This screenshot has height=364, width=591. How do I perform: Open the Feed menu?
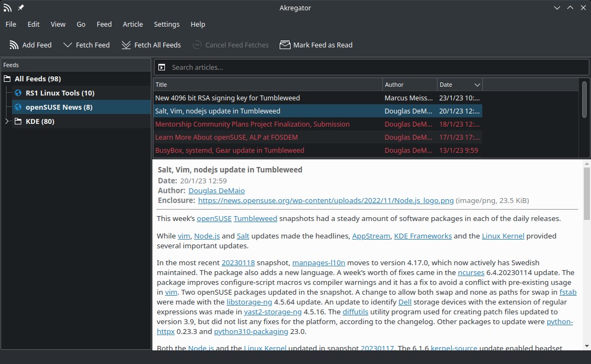pyautogui.click(x=104, y=25)
